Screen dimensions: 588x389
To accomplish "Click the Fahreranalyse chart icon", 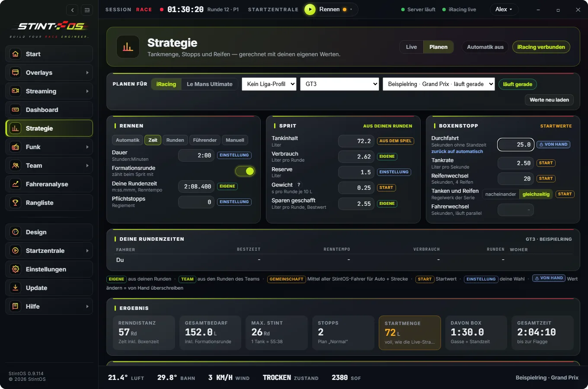I will pyautogui.click(x=16, y=184).
